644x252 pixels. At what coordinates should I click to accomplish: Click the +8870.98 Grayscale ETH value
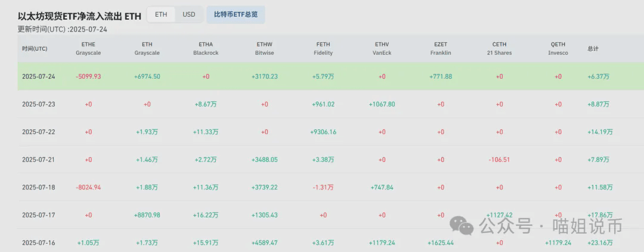[147, 215]
